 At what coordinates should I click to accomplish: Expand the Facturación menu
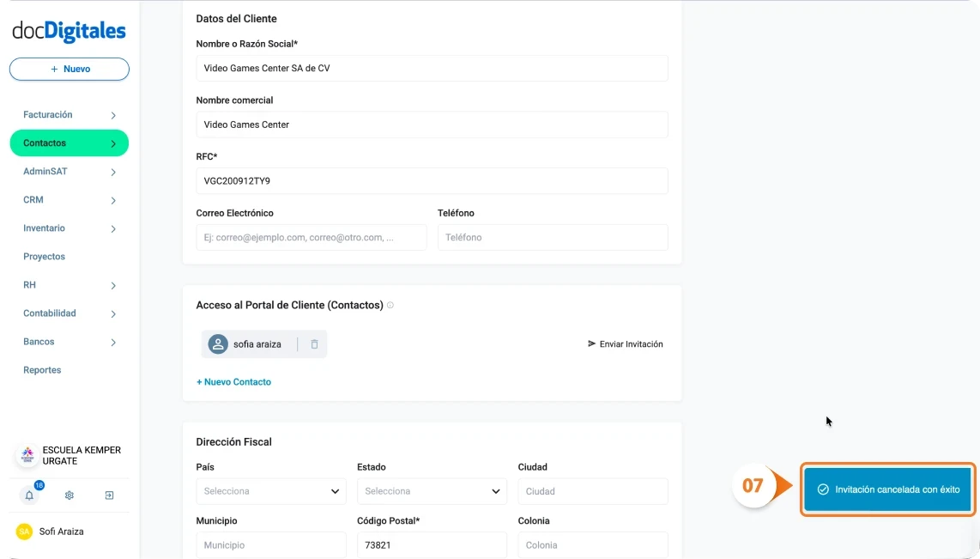69,114
